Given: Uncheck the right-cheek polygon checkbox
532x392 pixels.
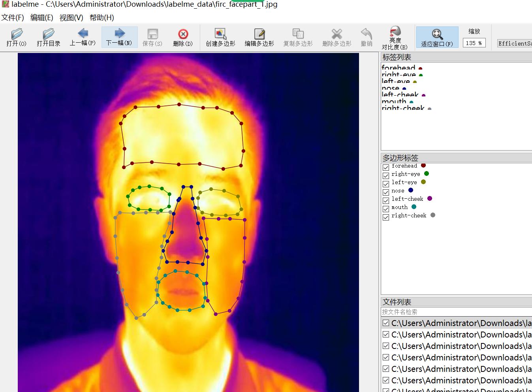Looking at the screenshot, I should [386, 217].
